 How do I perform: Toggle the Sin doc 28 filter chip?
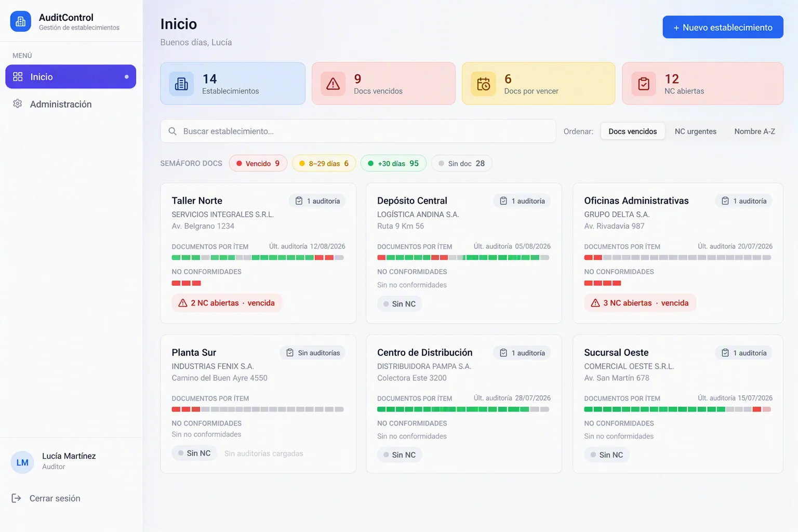point(461,164)
